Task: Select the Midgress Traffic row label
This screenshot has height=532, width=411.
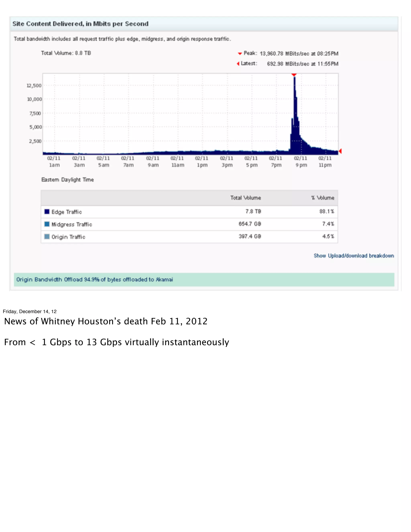Action: click(x=72, y=224)
